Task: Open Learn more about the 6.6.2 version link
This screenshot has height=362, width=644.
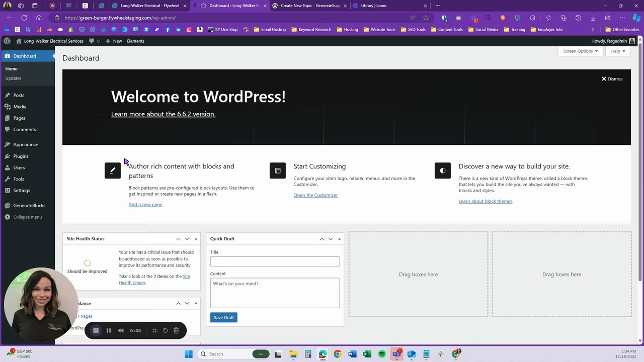Action: pyautogui.click(x=163, y=114)
